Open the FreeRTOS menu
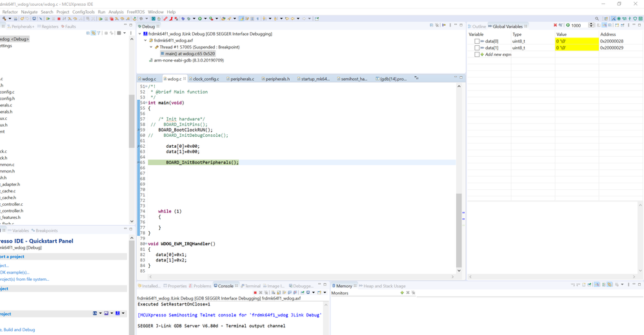Image resolution: width=644 pixels, height=335 pixels. click(136, 12)
